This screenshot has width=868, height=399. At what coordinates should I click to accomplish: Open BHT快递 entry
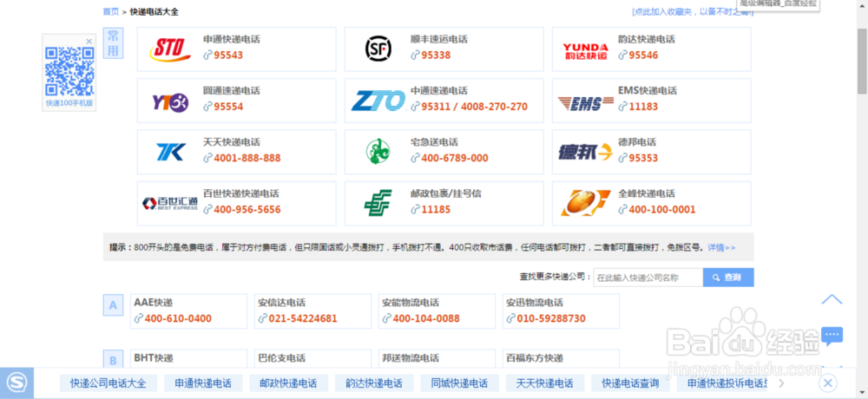point(154,358)
